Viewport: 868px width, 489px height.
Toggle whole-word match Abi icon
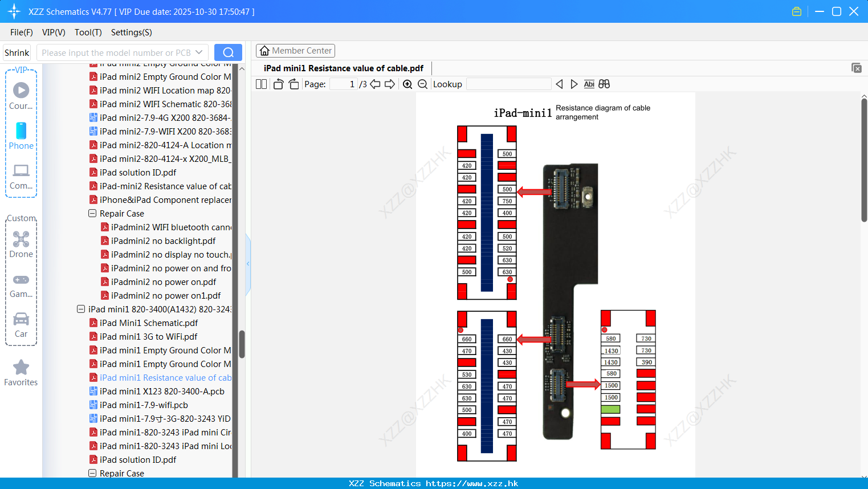[589, 84]
